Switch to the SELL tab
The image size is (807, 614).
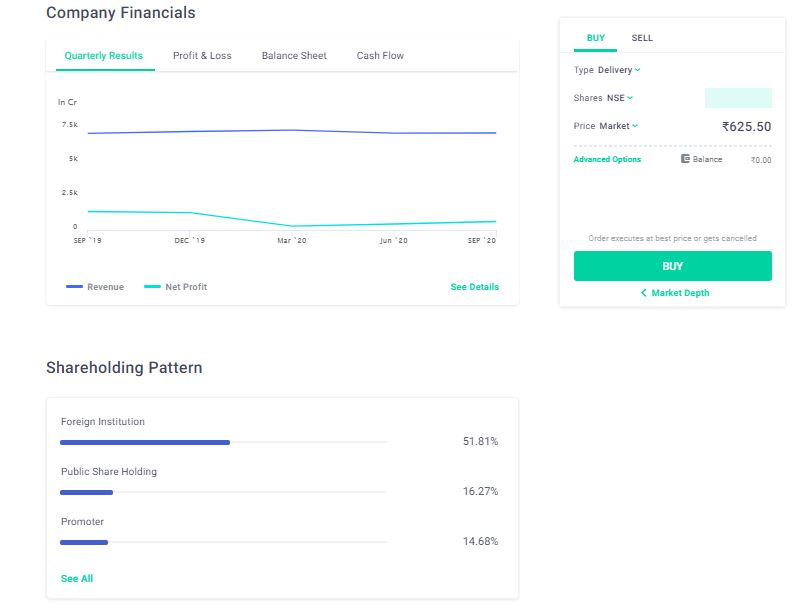(x=641, y=37)
